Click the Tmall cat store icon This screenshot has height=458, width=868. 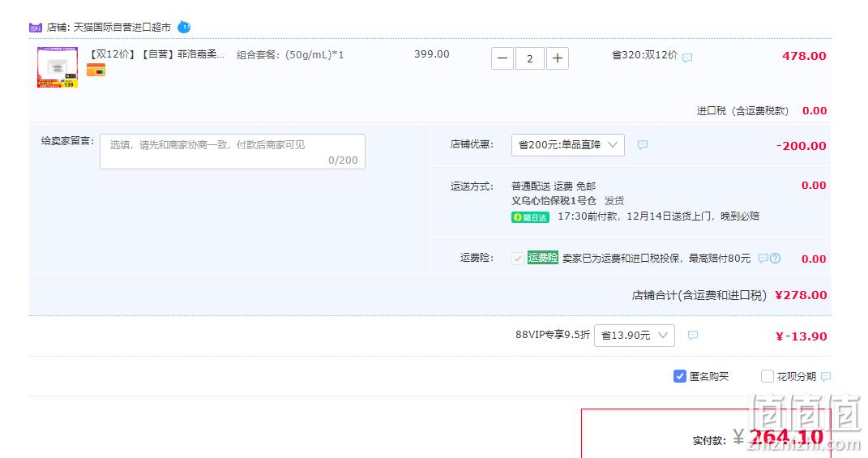[36, 27]
